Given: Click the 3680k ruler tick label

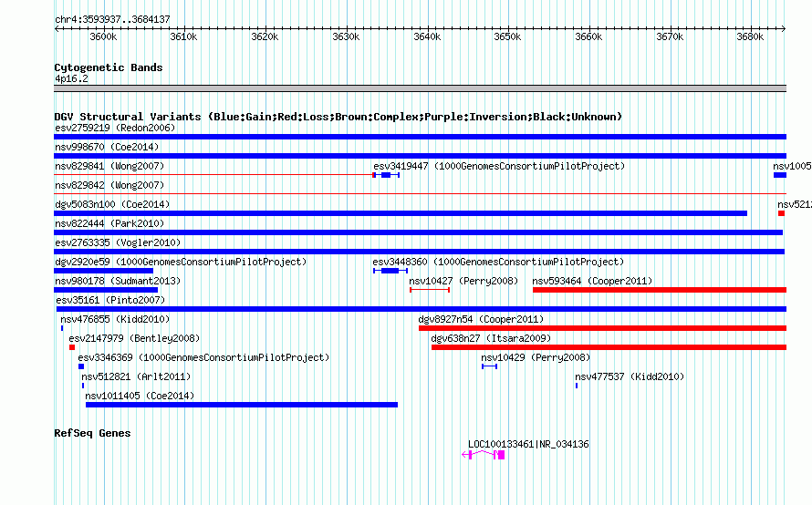Looking at the screenshot, I should tap(750, 36).
